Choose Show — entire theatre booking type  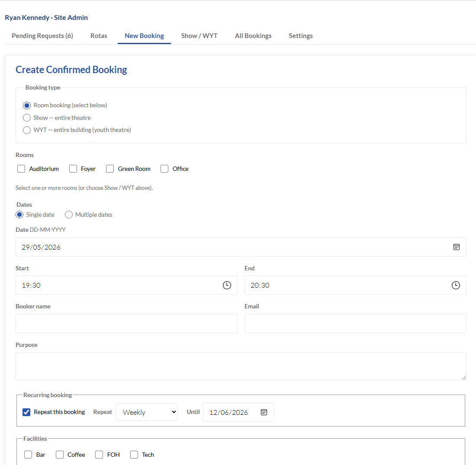pos(27,118)
